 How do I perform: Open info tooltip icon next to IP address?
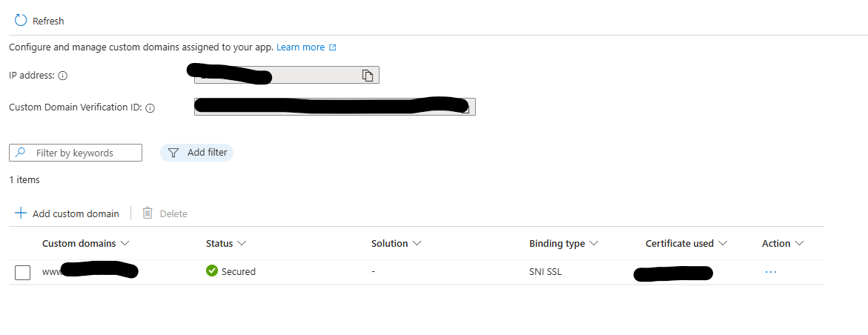point(62,76)
